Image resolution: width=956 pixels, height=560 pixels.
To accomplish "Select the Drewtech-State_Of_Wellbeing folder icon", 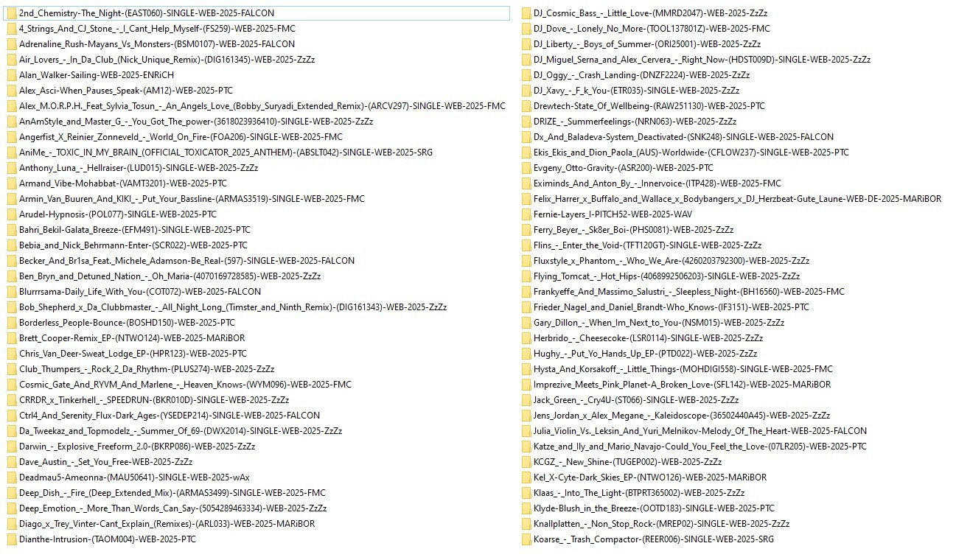I will point(526,106).
